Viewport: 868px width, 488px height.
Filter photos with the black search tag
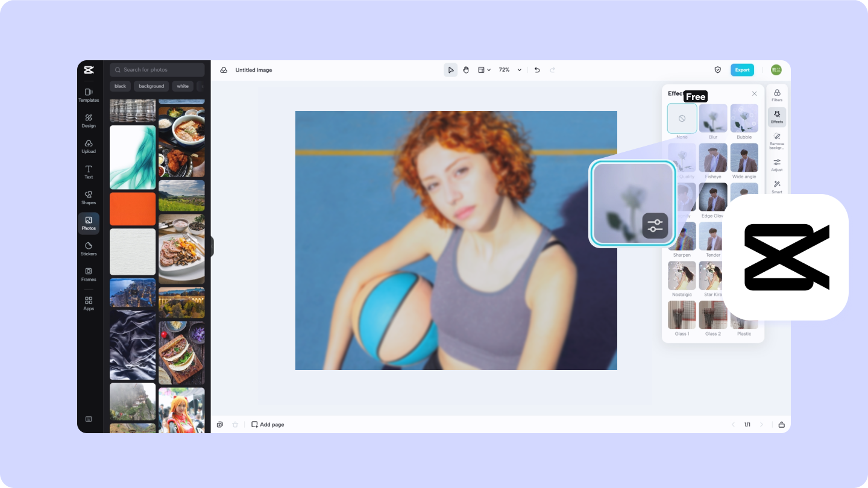pos(120,86)
